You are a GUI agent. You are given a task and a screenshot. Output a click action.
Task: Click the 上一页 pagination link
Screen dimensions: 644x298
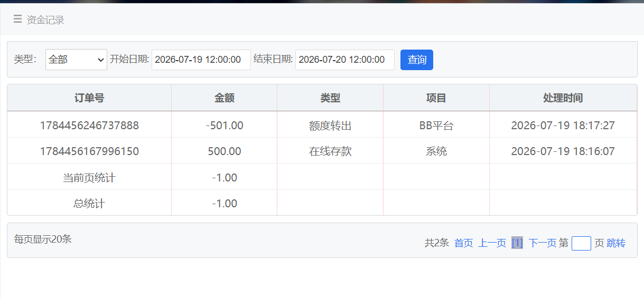click(492, 243)
